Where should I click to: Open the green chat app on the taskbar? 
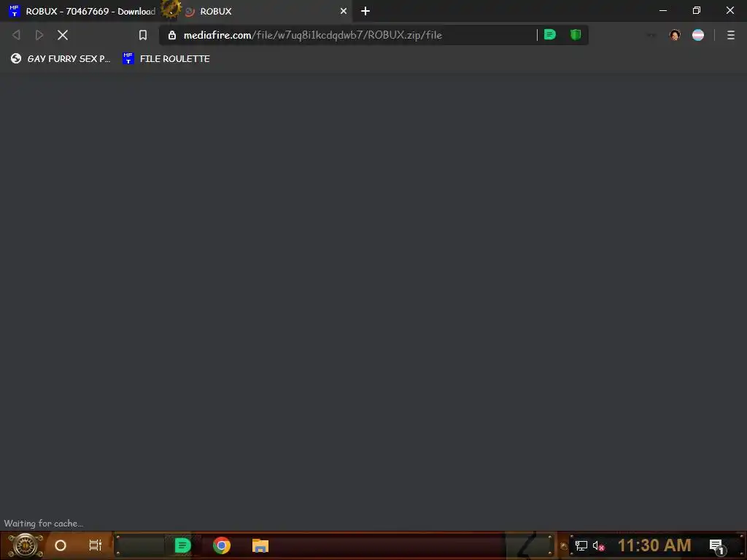tap(182, 545)
